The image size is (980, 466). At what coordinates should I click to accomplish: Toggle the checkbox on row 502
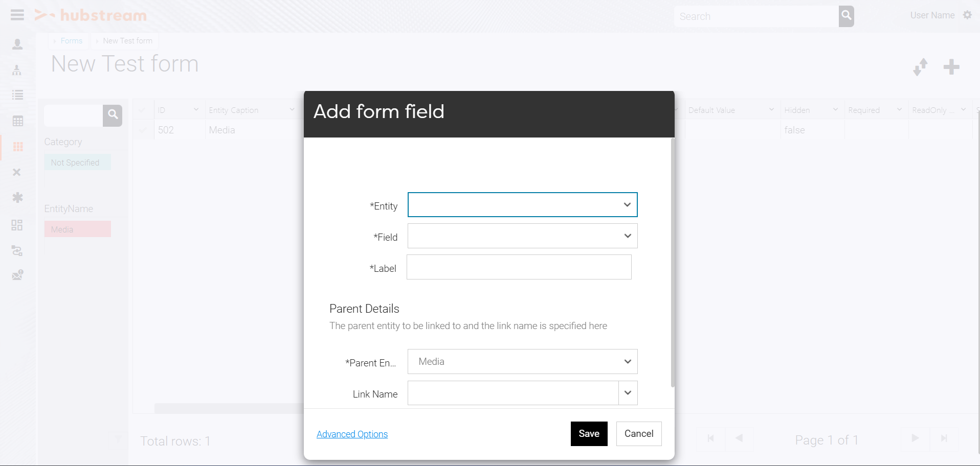[x=143, y=130]
